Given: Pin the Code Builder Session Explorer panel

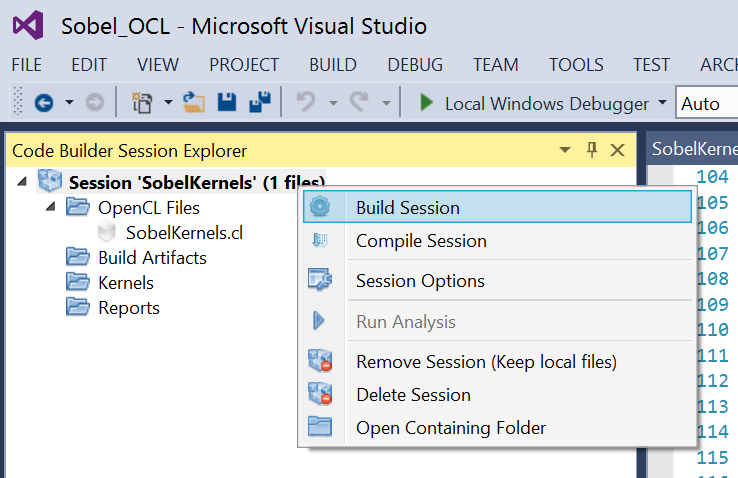Looking at the screenshot, I should 592,150.
